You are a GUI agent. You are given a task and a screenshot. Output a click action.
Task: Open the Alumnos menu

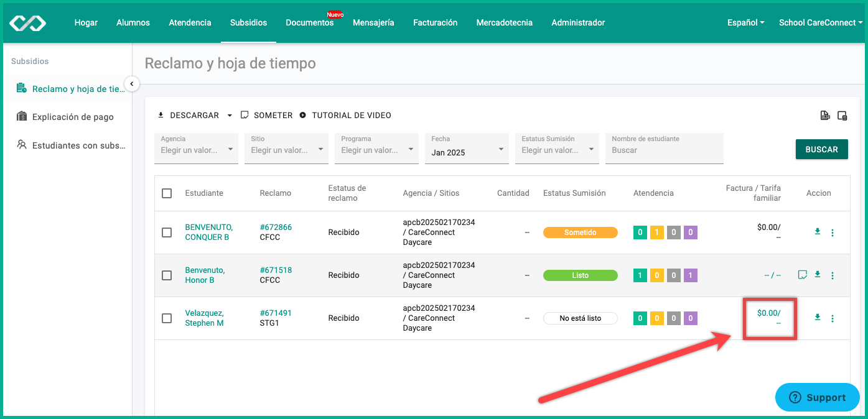pyautogui.click(x=133, y=22)
